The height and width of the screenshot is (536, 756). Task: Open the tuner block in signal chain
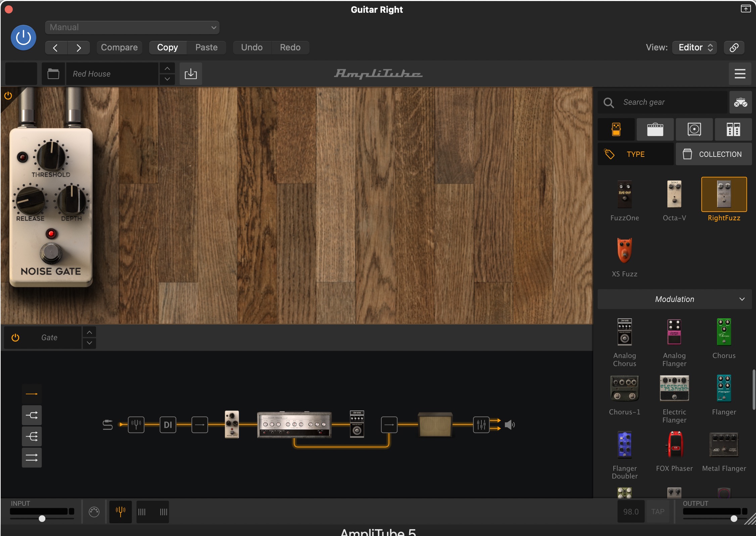click(x=136, y=425)
